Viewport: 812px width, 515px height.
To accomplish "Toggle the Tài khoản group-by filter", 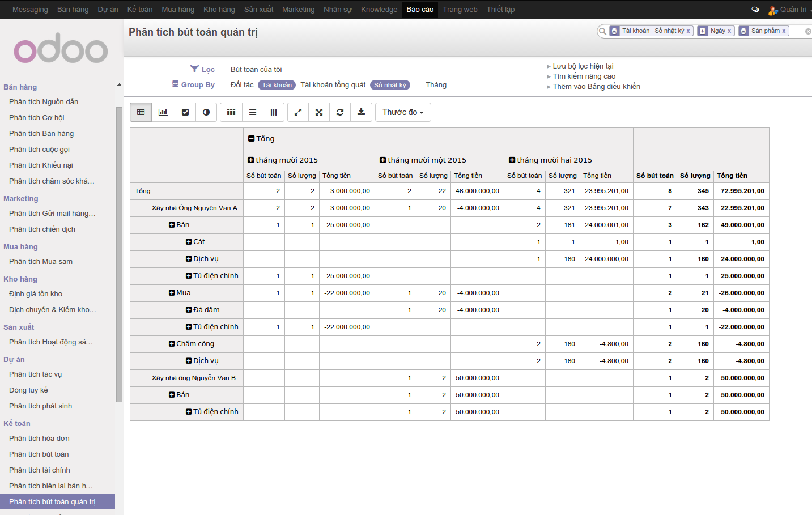I will point(277,85).
